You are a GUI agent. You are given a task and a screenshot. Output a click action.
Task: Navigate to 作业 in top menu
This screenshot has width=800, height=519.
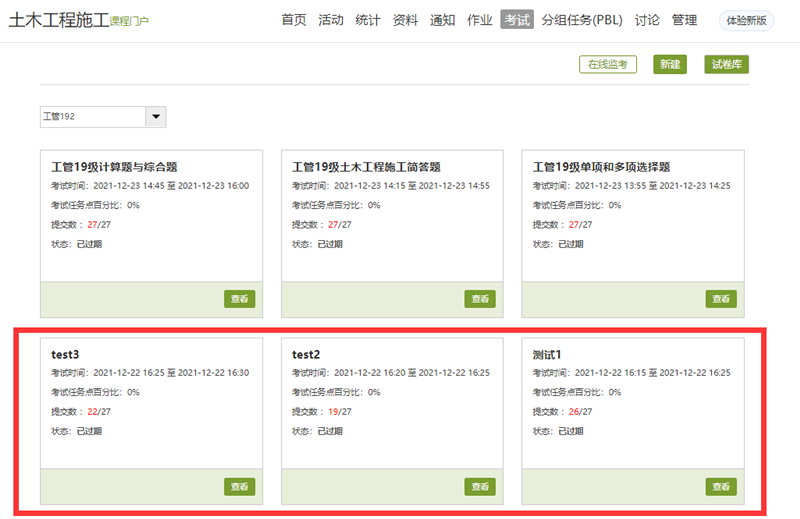[480, 20]
